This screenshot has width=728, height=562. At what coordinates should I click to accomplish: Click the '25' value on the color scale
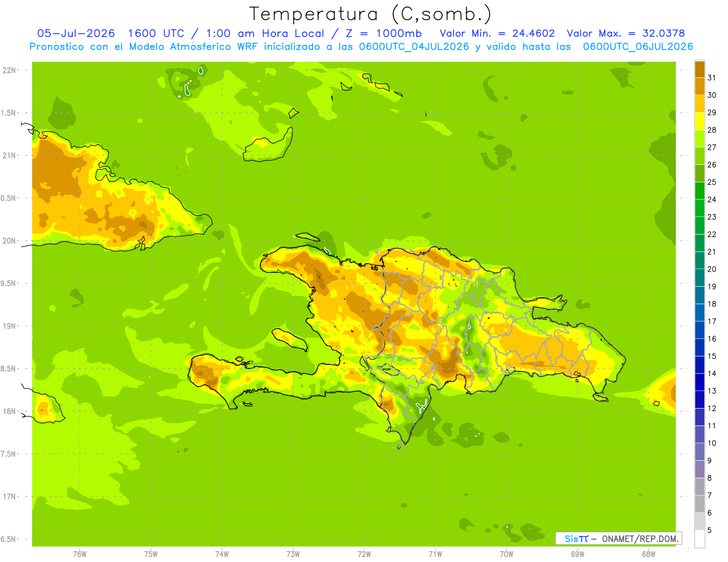[x=711, y=182]
